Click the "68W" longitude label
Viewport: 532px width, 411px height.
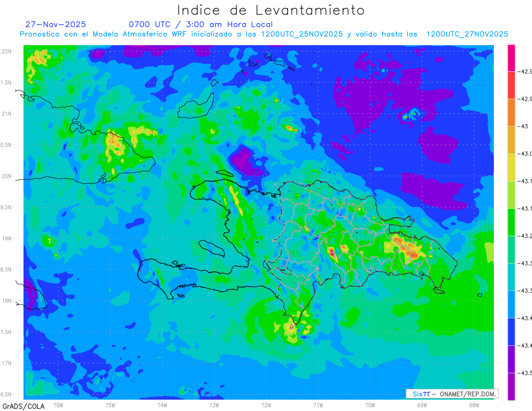(474, 405)
